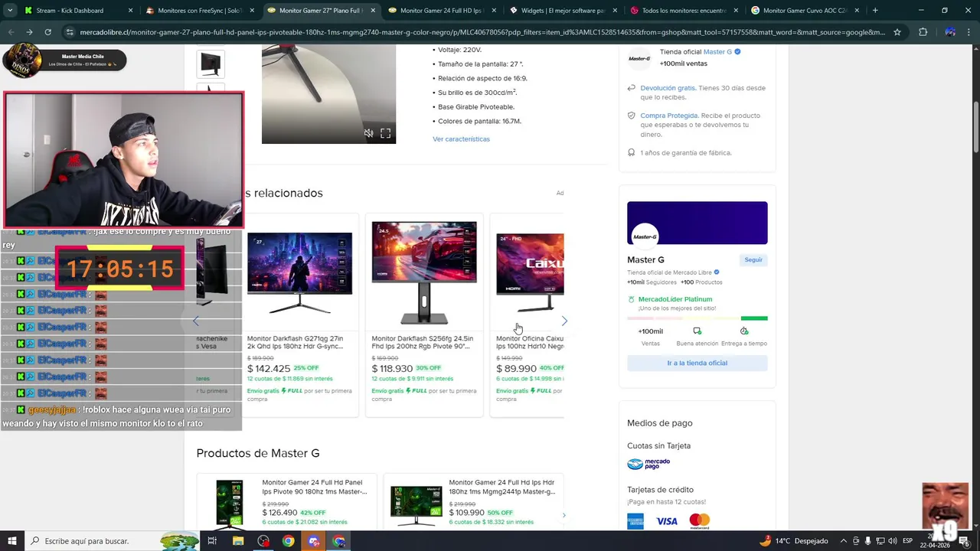This screenshot has height=551, width=980.
Task: Open a new browser tab
Action: pos(875,11)
